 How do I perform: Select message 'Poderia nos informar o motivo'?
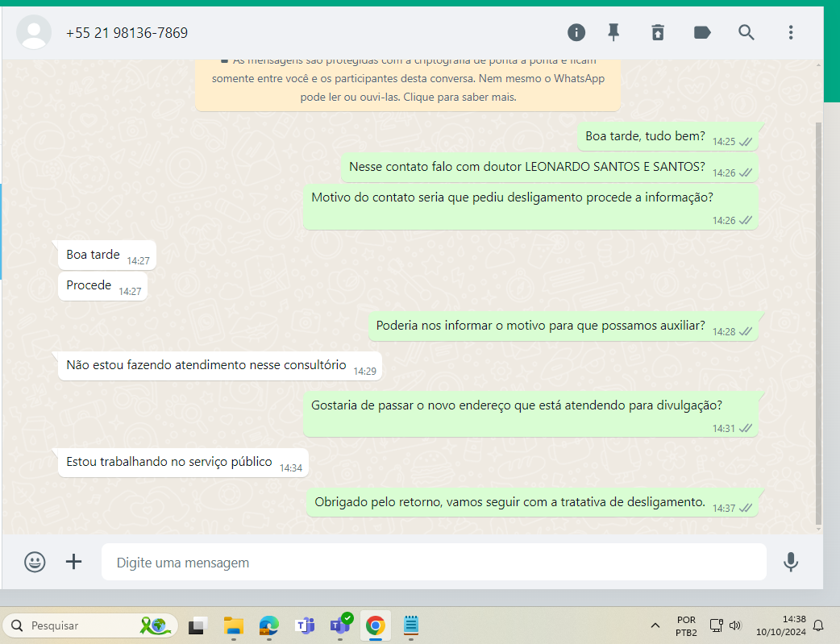click(563, 326)
